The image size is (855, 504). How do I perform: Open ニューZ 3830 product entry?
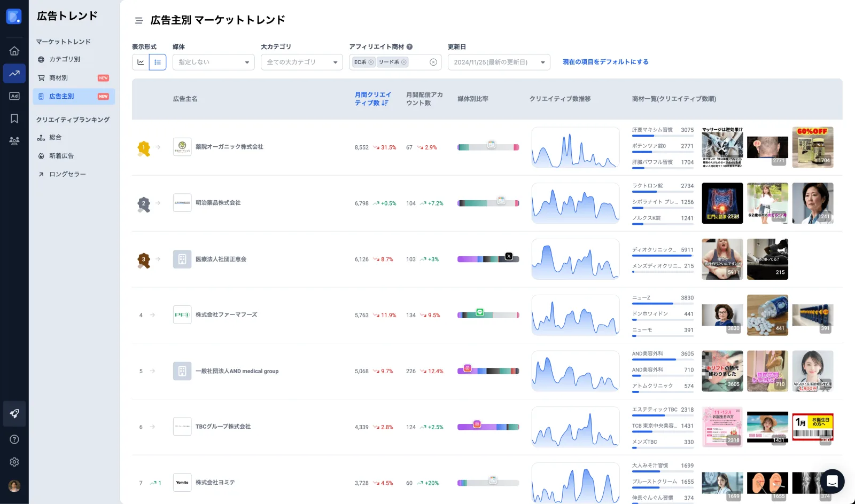(663, 300)
